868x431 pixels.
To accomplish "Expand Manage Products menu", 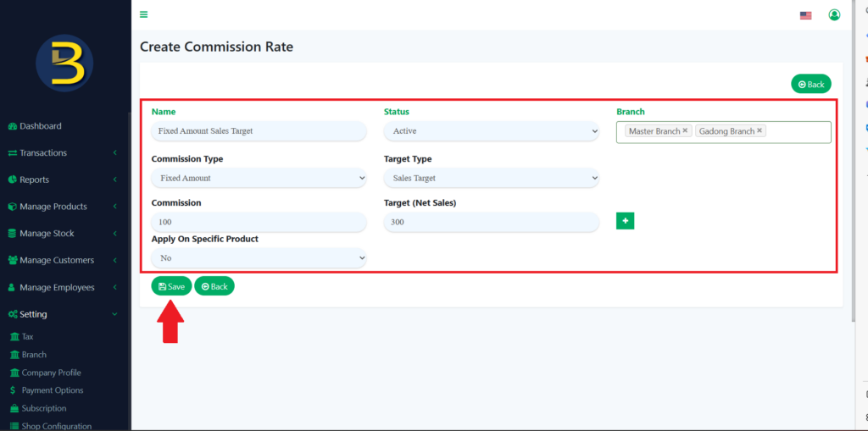I will pos(53,207).
